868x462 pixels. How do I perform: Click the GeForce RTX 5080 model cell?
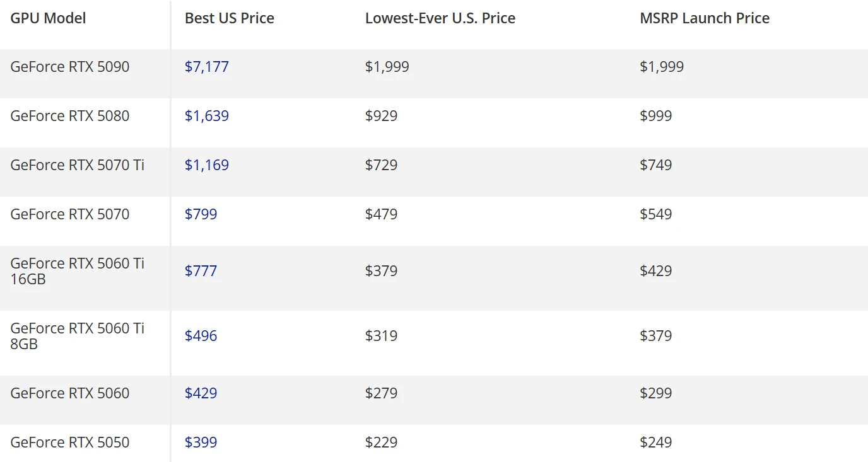pos(70,116)
